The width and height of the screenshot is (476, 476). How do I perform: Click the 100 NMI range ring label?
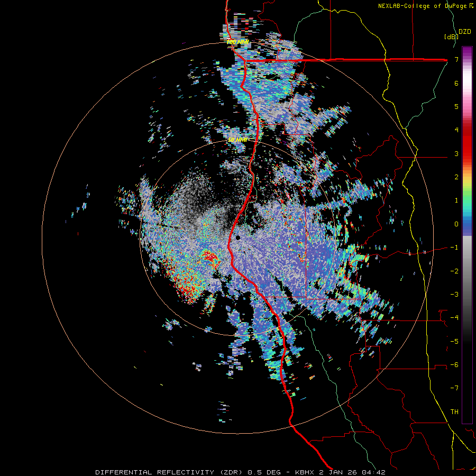(237, 42)
